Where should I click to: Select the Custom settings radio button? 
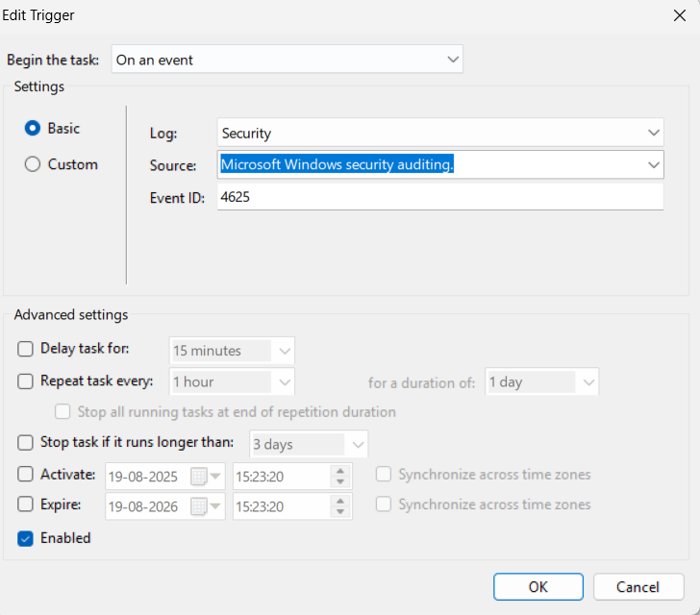[33, 164]
